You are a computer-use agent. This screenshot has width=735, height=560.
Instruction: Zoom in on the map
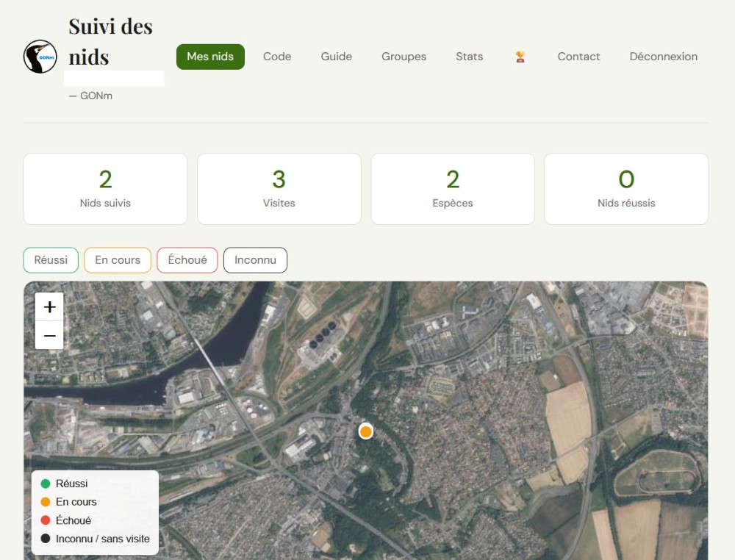click(x=49, y=307)
